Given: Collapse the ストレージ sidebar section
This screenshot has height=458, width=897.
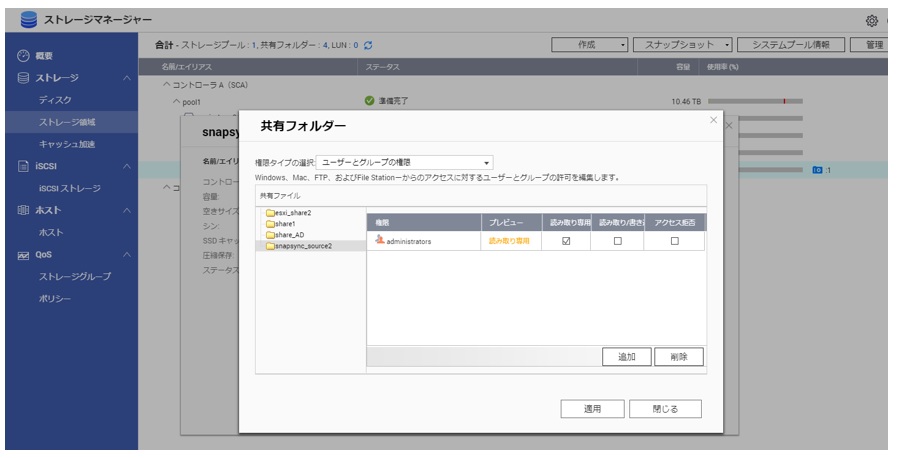Looking at the screenshot, I should (x=126, y=78).
